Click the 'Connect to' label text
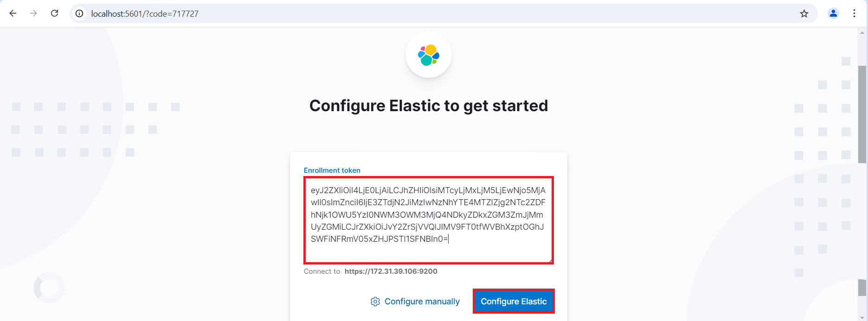 tap(322, 271)
